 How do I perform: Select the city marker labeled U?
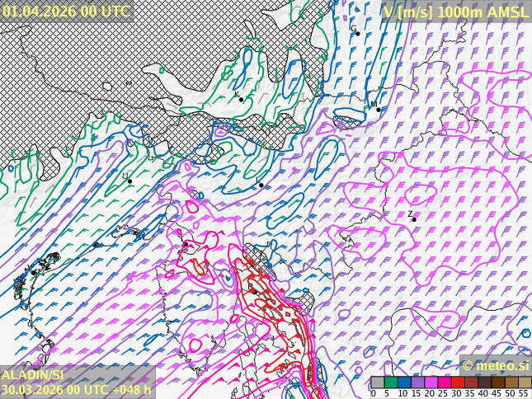[129, 181]
